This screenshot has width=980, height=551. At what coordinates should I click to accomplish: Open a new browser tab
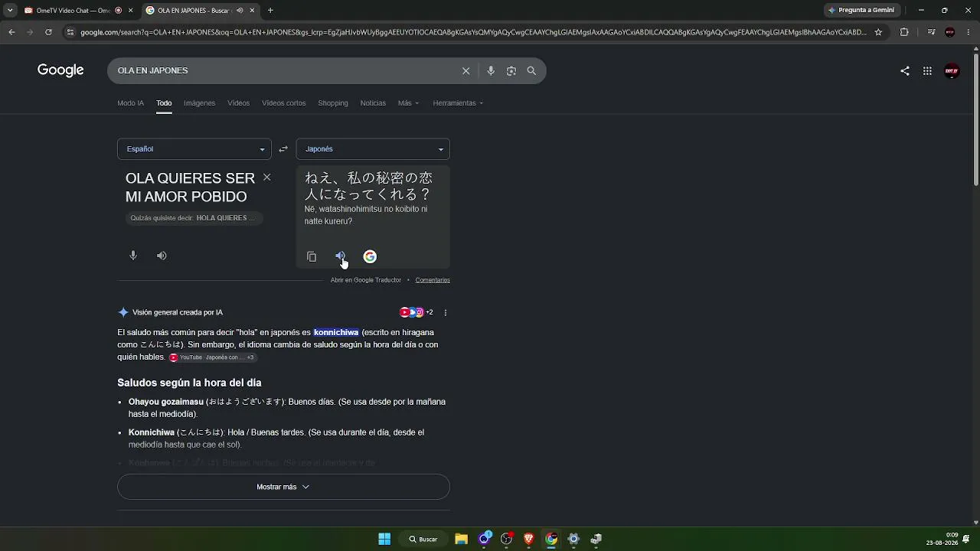pos(270,10)
